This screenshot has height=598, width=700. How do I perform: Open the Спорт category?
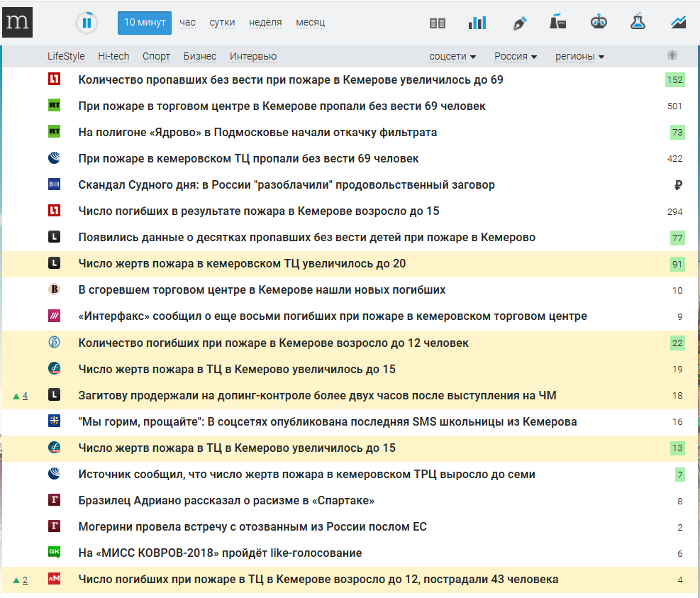(x=156, y=56)
